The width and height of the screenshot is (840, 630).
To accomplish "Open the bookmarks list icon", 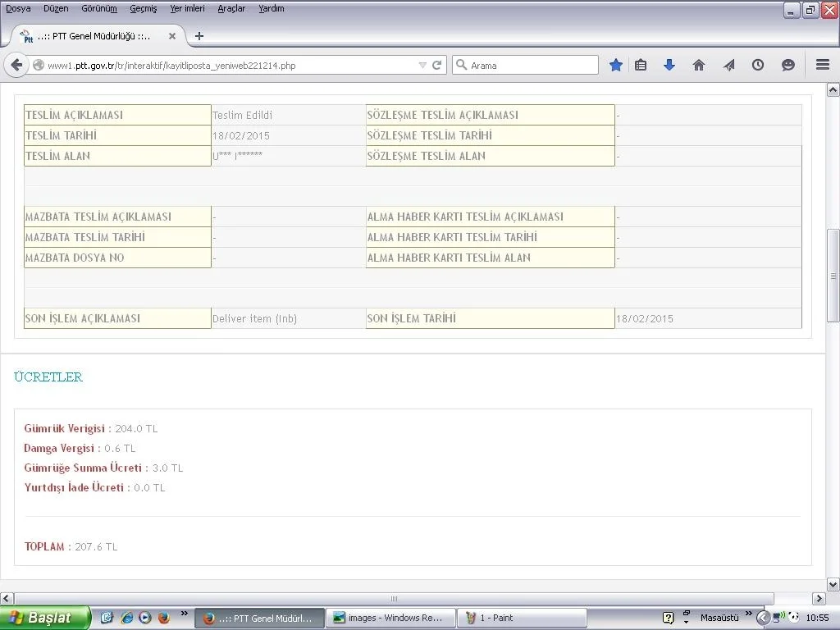I will tap(641, 66).
